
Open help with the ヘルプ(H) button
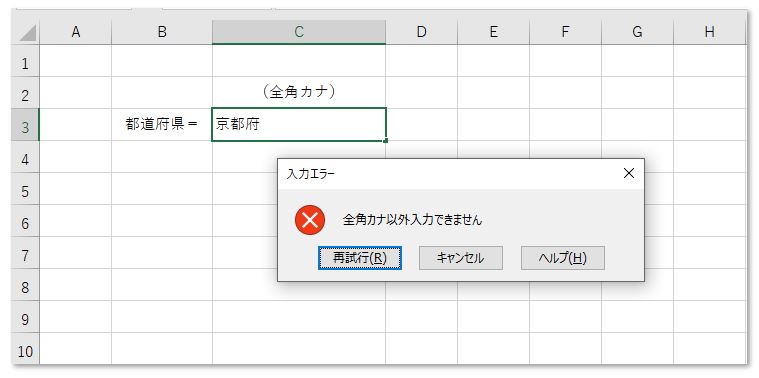[x=562, y=258]
